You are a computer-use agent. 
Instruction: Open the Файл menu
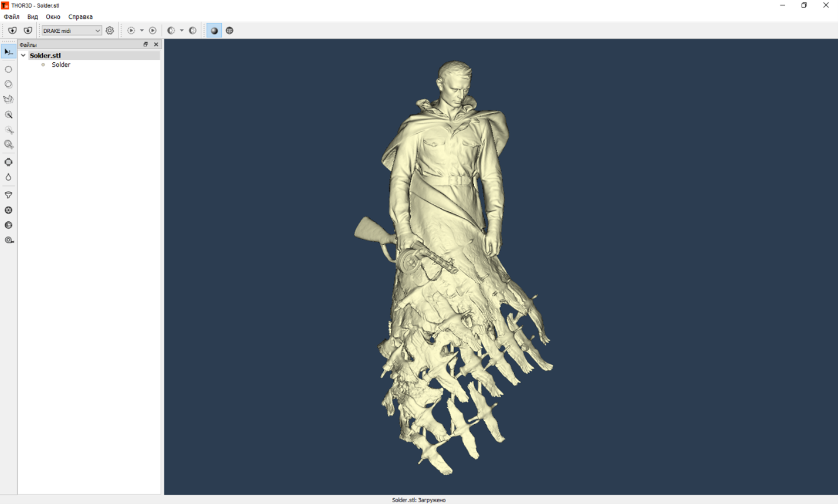tap(12, 17)
